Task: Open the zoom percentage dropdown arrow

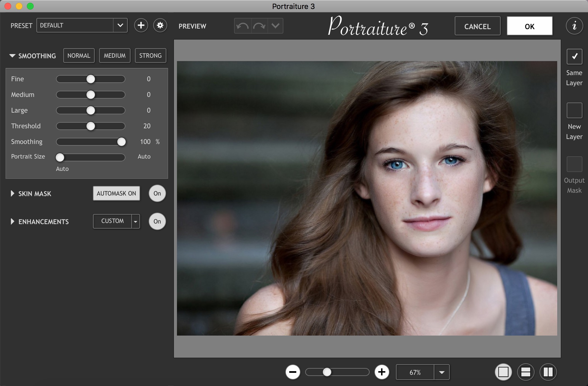Action: (442, 372)
